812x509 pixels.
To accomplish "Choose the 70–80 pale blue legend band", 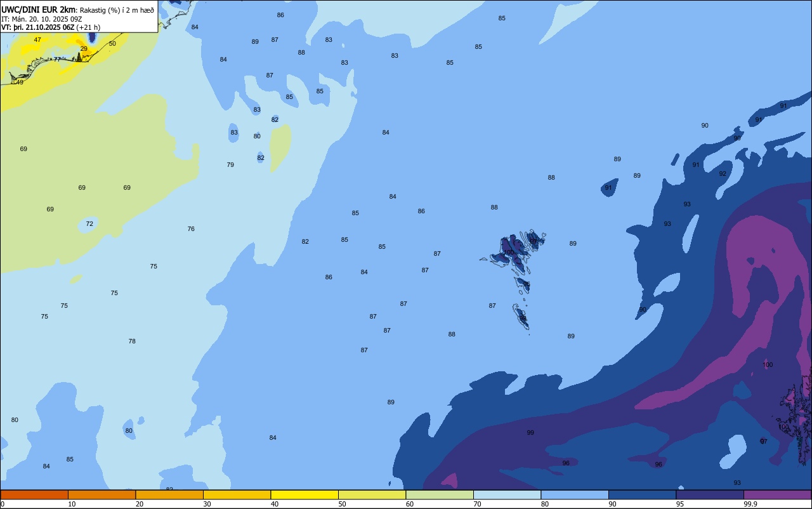I will click(x=507, y=494).
